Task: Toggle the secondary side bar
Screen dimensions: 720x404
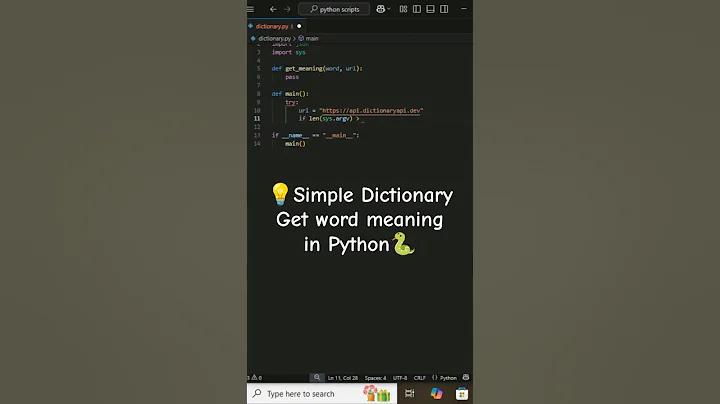Action: (444, 9)
